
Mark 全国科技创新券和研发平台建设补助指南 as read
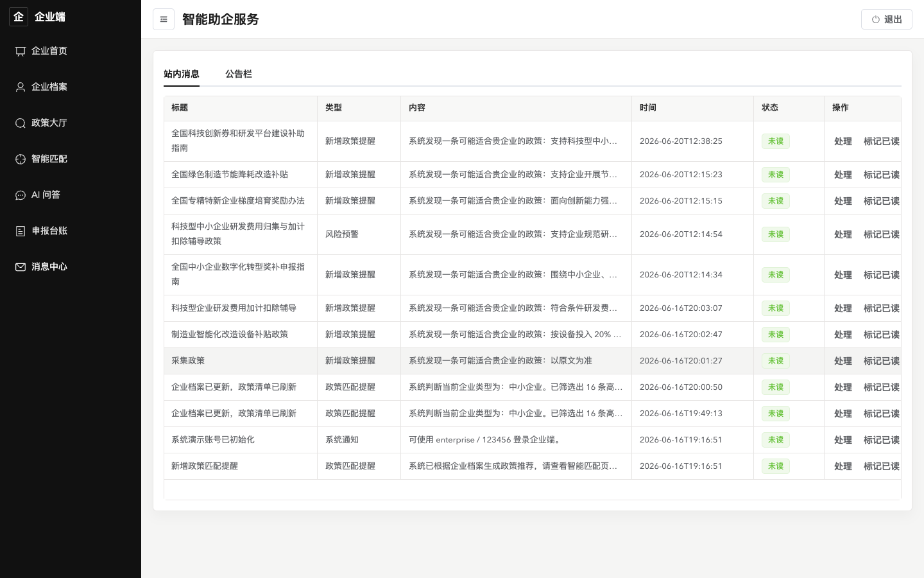click(882, 141)
